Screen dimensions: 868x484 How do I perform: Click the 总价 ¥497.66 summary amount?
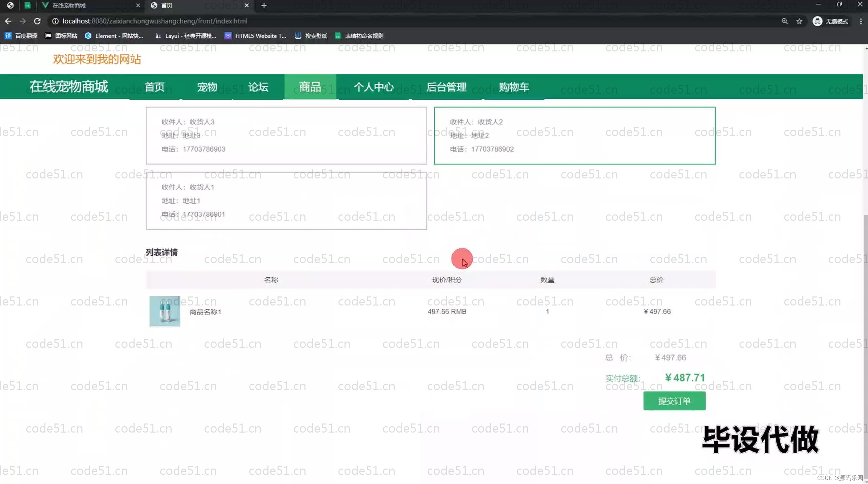670,357
